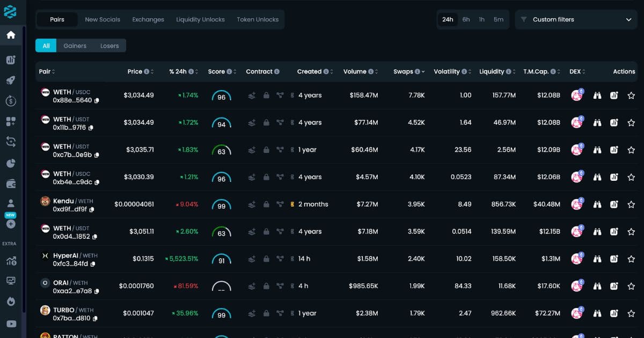
Task: Favorite the TURBO/WETH pair with star
Action: [x=631, y=314]
